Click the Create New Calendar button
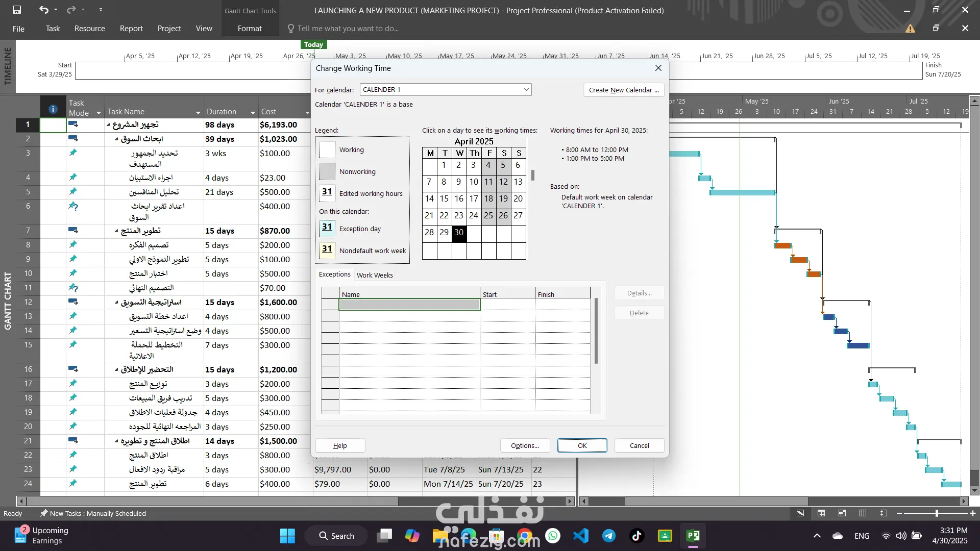The height and width of the screenshot is (551, 980). pyautogui.click(x=623, y=90)
